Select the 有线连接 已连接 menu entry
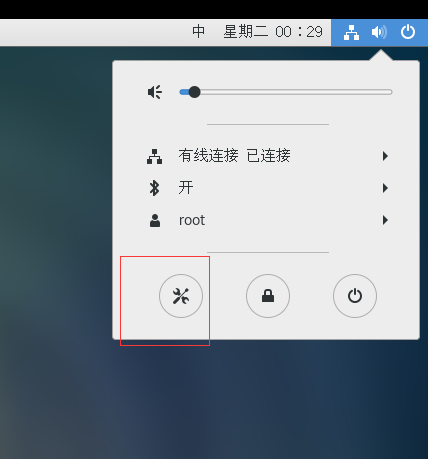 coord(266,156)
